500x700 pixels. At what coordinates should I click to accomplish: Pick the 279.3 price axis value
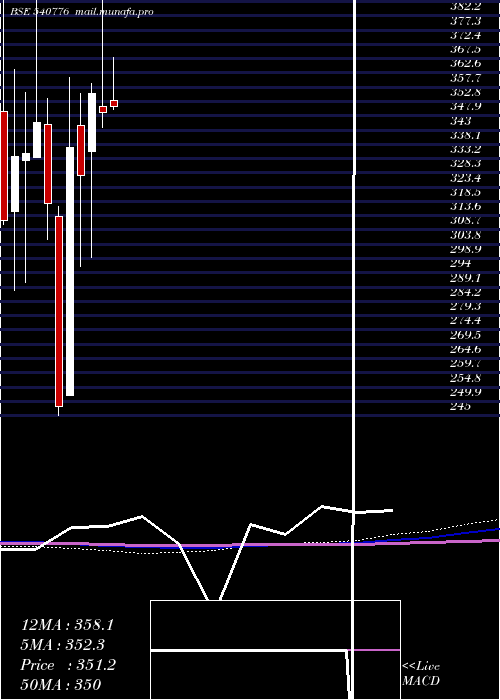point(465,307)
